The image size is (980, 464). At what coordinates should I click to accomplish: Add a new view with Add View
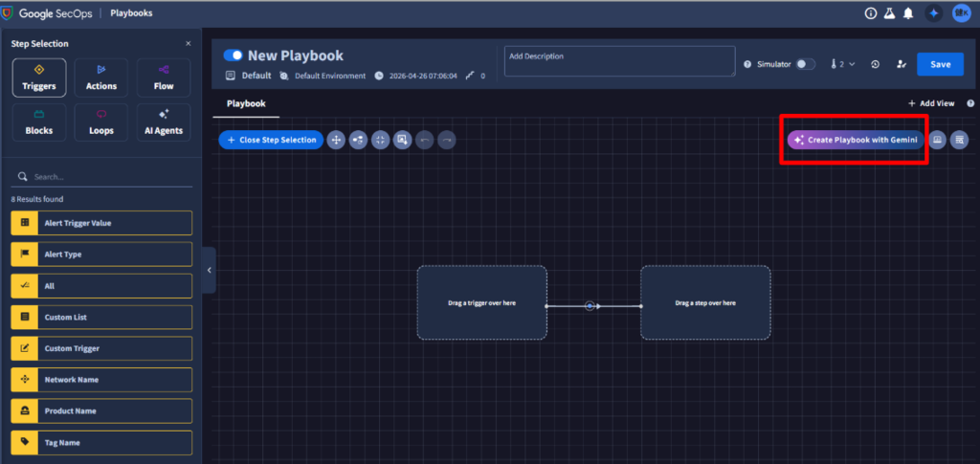[x=931, y=103]
